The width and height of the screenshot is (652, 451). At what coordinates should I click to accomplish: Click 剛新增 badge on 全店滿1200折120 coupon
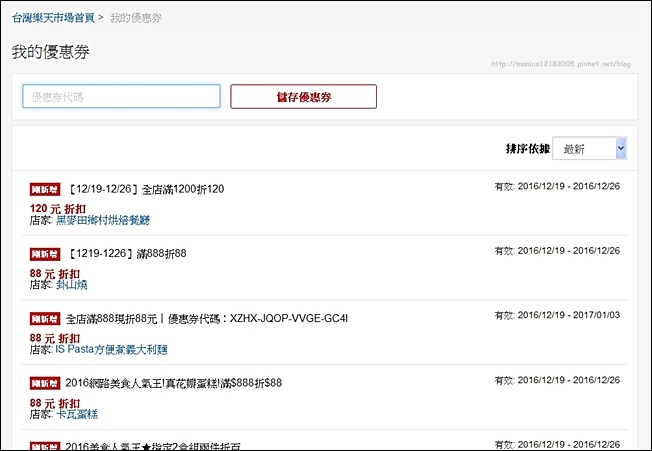pyautogui.click(x=45, y=190)
